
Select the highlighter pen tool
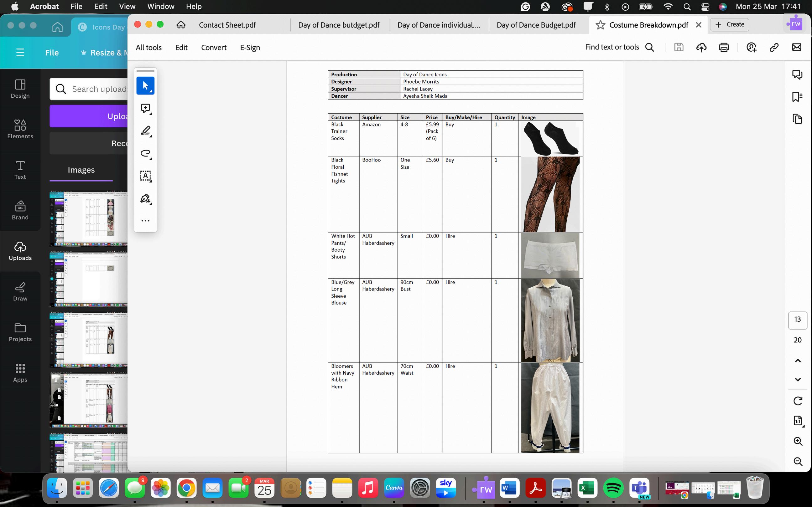(x=145, y=131)
